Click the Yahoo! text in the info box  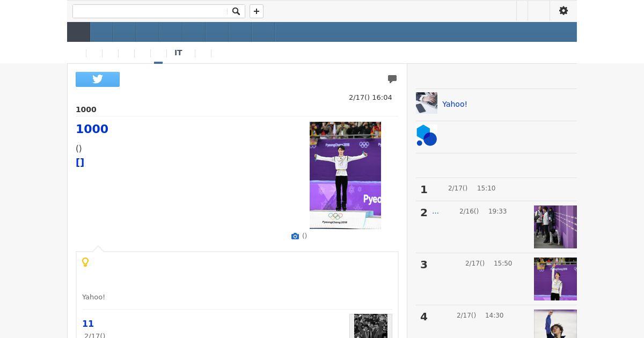(93, 297)
